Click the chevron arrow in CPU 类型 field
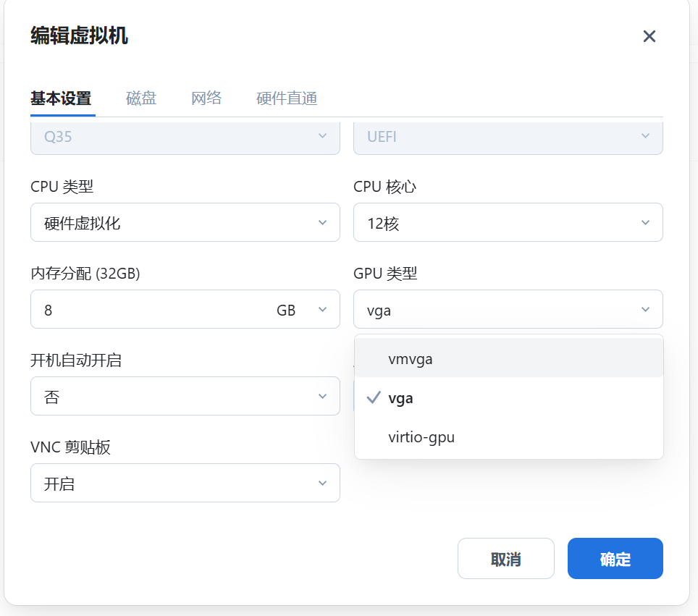698x616 pixels. pyautogui.click(x=323, y=222)
